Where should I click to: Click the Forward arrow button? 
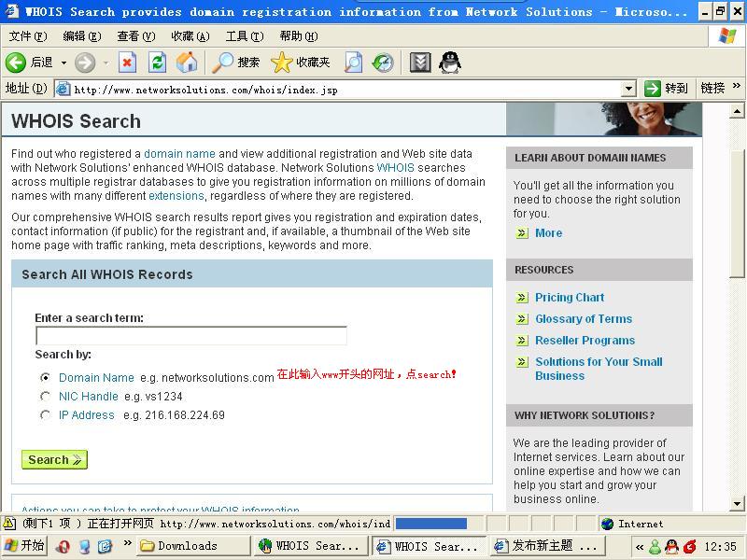click(85, 63)
